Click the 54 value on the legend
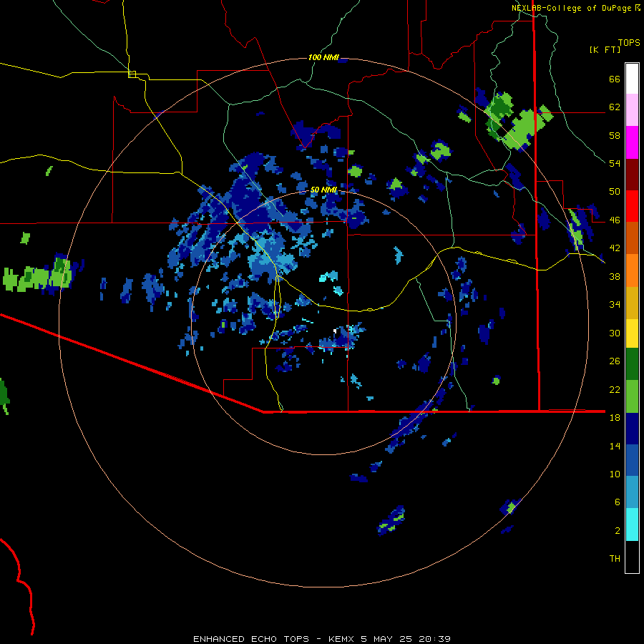The image size is (644, 644). pos(615,163)
